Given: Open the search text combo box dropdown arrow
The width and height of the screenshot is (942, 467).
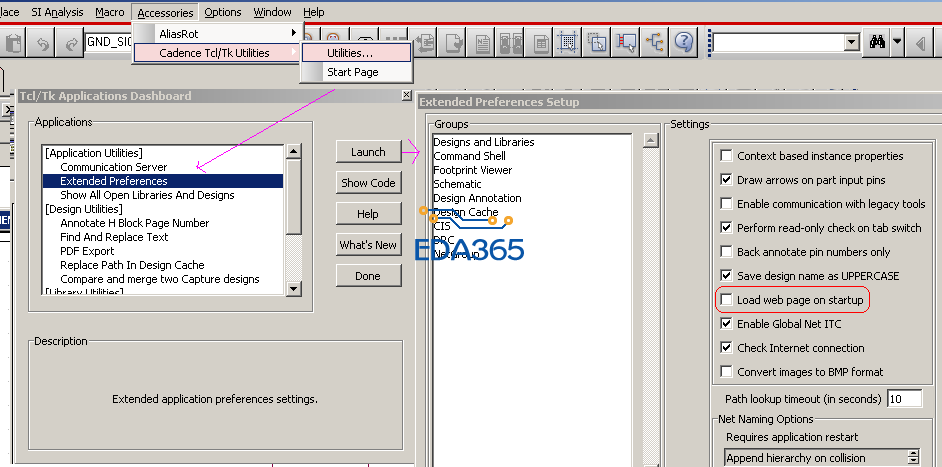Looking at the screenshot, I should [852, 43].
